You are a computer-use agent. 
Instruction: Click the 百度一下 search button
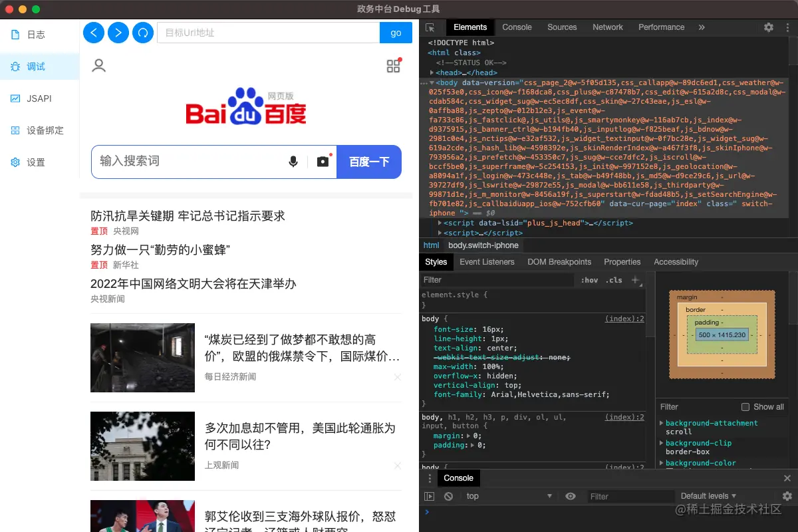coord(369,162)
